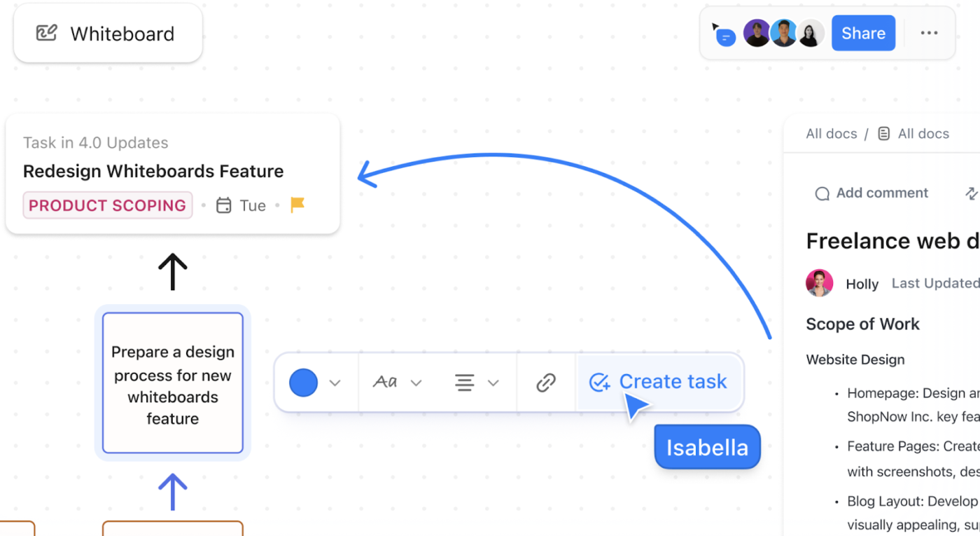Click Holly's avatar in the doc panel
The height and width of the screenshot is (536, 980).
pyautogui.click(x=819, y=283)
